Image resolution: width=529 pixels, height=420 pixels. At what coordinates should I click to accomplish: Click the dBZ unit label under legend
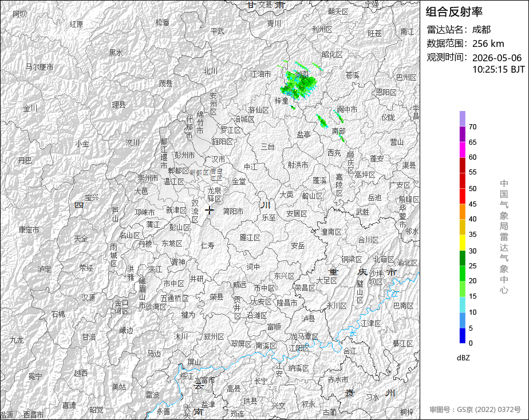(463, 358)
